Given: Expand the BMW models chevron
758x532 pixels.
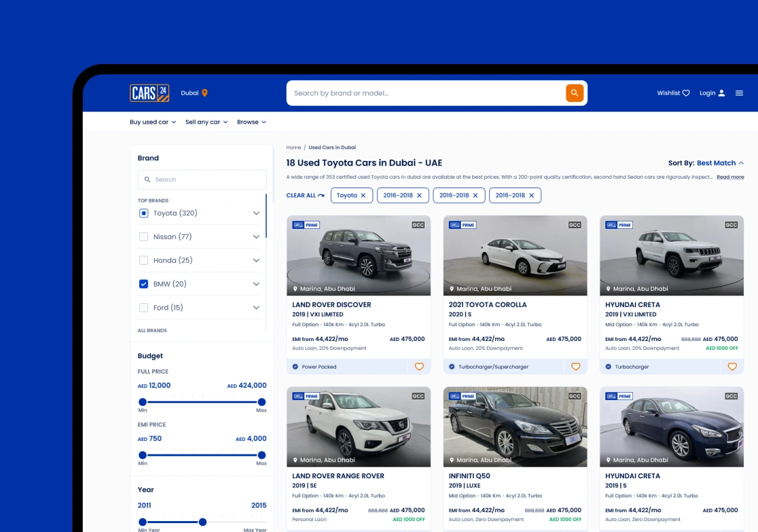Looking at the screenshot, I should pos(257,284).
